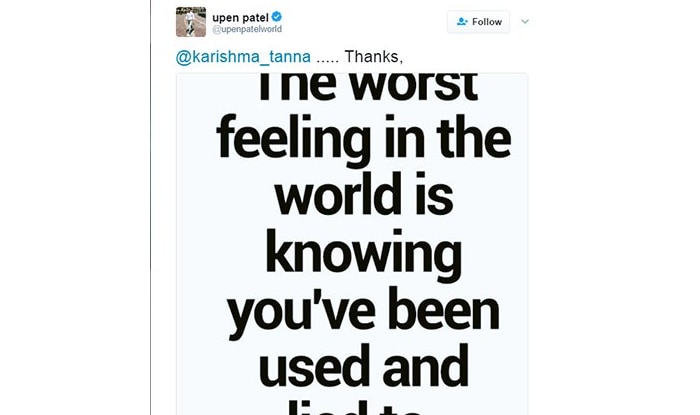The width and height of the screenshot is (700, 415).
Task: Expand the chevron menu next to Follow
Action: coord(525,21)
